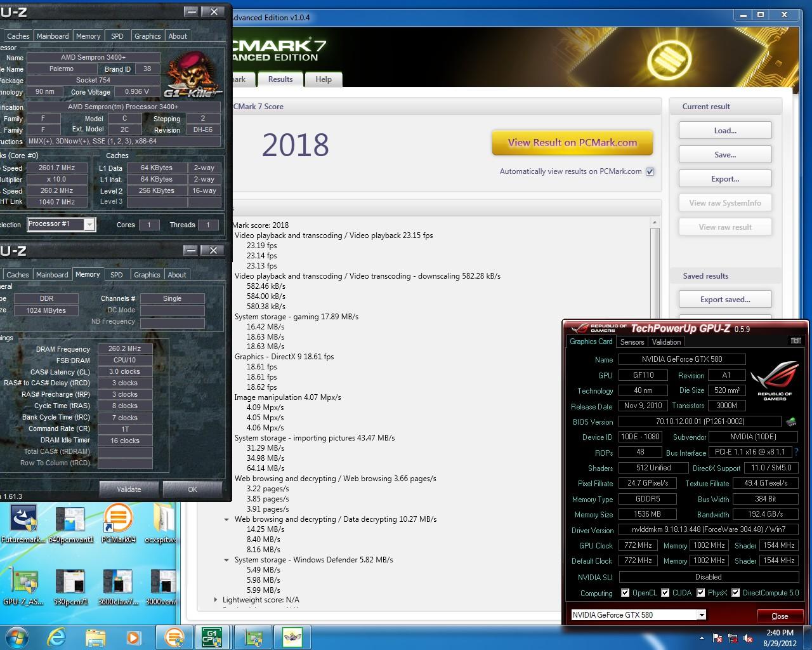This screenshot has height=650, width=812.
Task: Click the GPU-Z camera screenshot icon
Action: coord(796,341)
